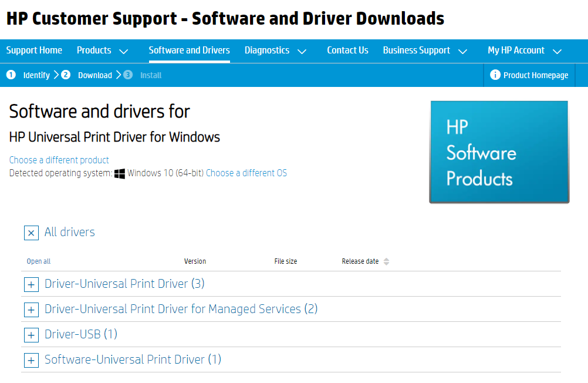Click Driver-Universal Print Driver for Managed Services title
This screenshot has width=588, height=383.
pos(181,309)
